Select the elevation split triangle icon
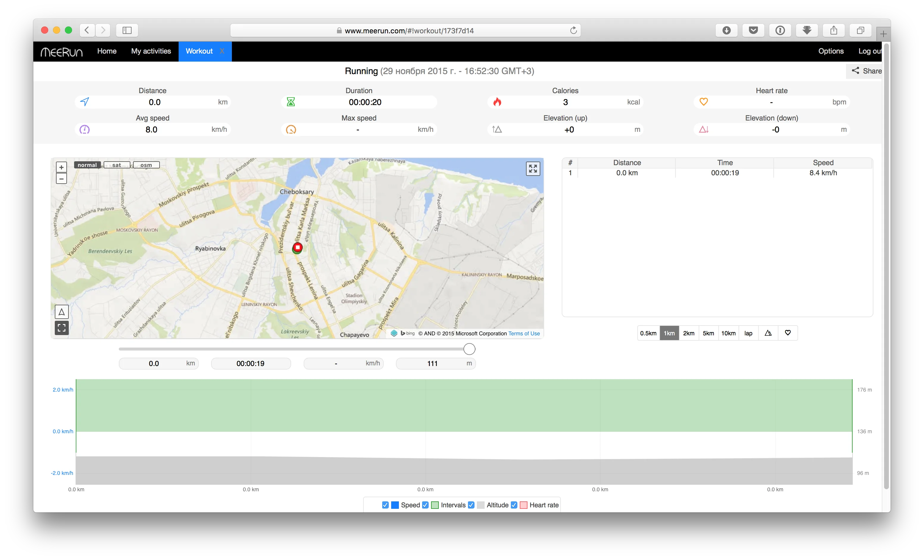 [768, 333]
